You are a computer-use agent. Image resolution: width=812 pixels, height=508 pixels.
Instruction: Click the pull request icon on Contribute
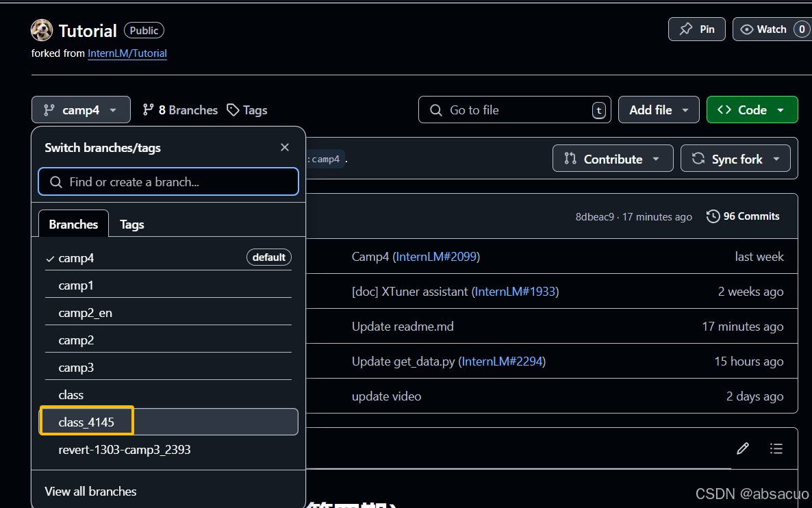click(570, 158)
